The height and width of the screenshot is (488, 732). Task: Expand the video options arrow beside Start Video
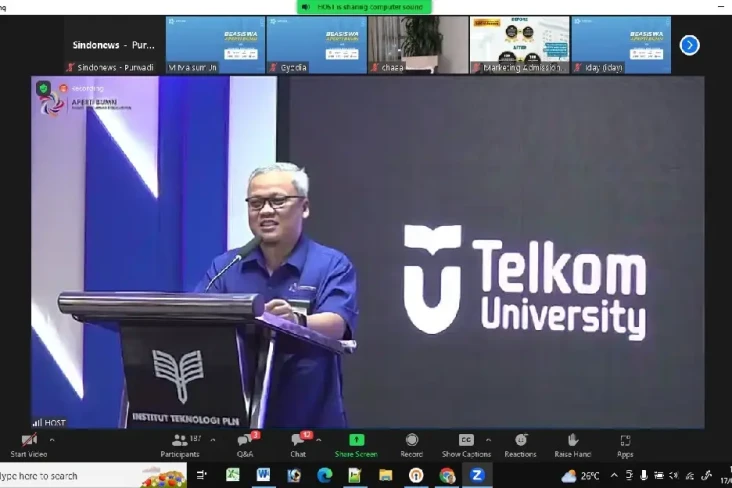[52, 440]
